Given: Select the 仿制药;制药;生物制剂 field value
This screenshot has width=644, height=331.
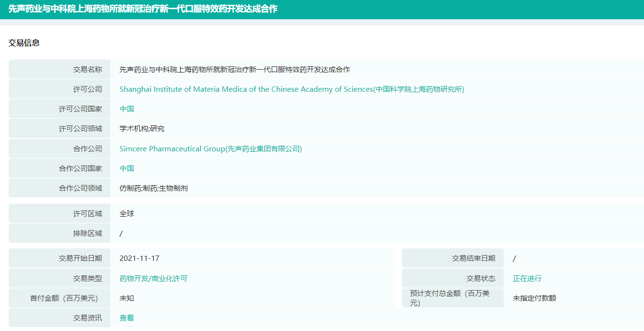Looking at the screenshot, I should point(154,188).
